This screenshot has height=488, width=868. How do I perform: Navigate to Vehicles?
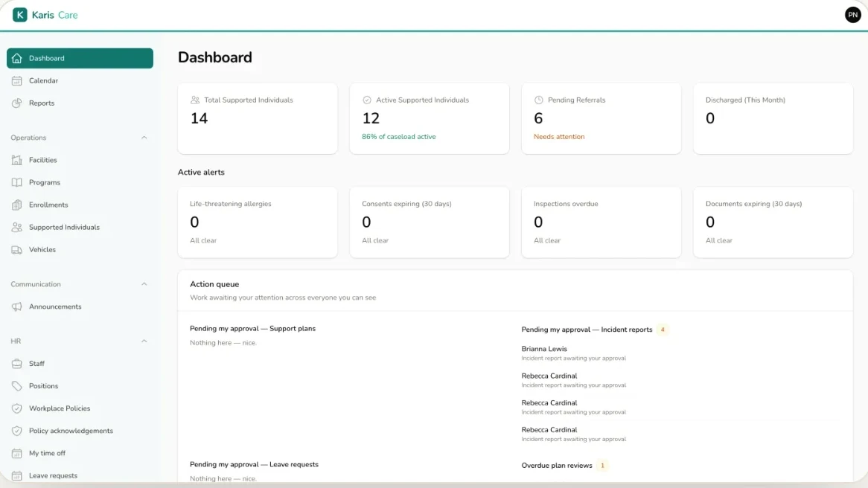(x=80, y=249)
